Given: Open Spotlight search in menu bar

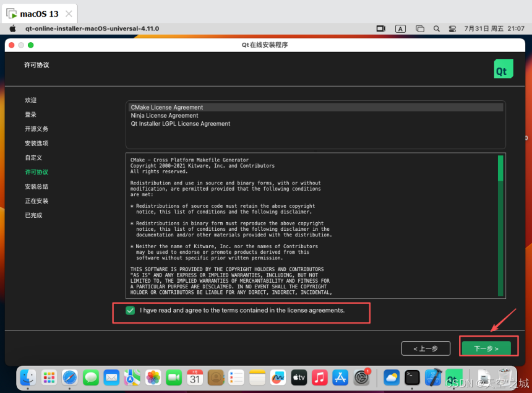Looking at the screenshot, I should point(436,29).
